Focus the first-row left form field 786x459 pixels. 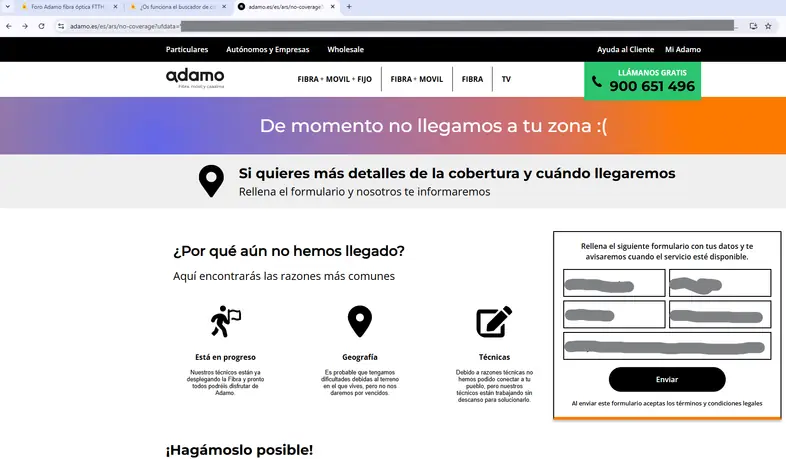(x=614, y=283)
